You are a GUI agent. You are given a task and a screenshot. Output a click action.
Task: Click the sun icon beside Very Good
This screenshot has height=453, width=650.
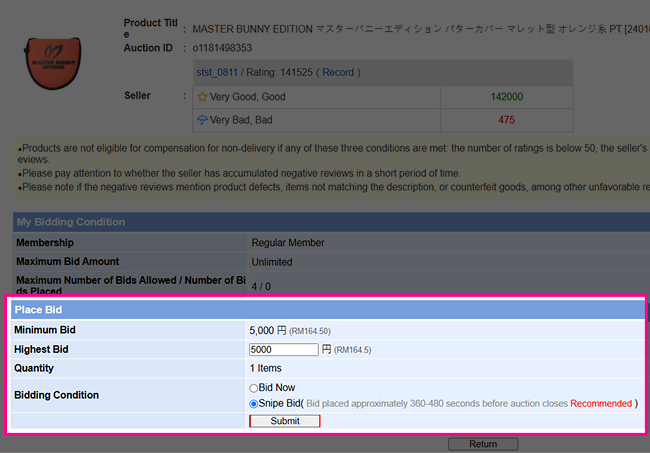pos(201,97)
